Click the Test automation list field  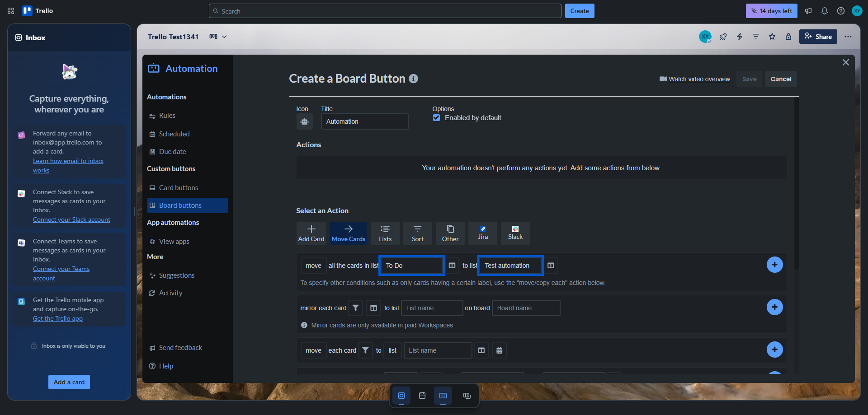coord(510,266)
